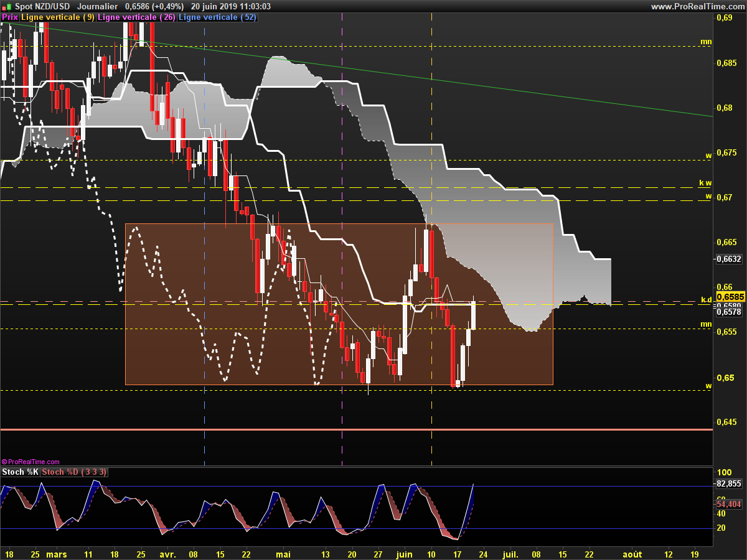Click the juil. label on the date axis
Image resolution: width=747 pixels, height=560 pixels.
point(511,553)
